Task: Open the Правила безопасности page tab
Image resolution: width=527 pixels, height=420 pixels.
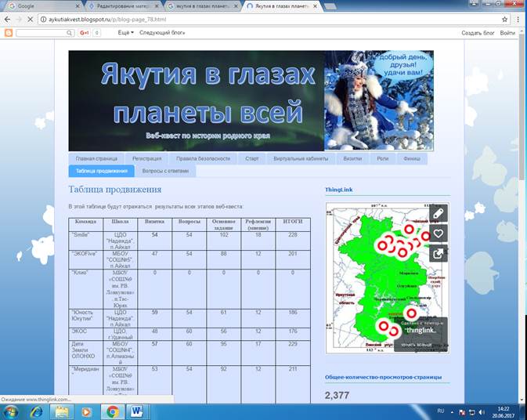Action: (x=203, y=159)
